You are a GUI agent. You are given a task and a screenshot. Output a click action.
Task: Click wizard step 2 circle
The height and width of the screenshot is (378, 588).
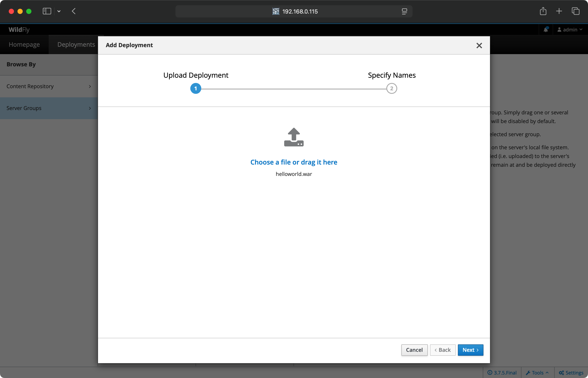(392, 88)
